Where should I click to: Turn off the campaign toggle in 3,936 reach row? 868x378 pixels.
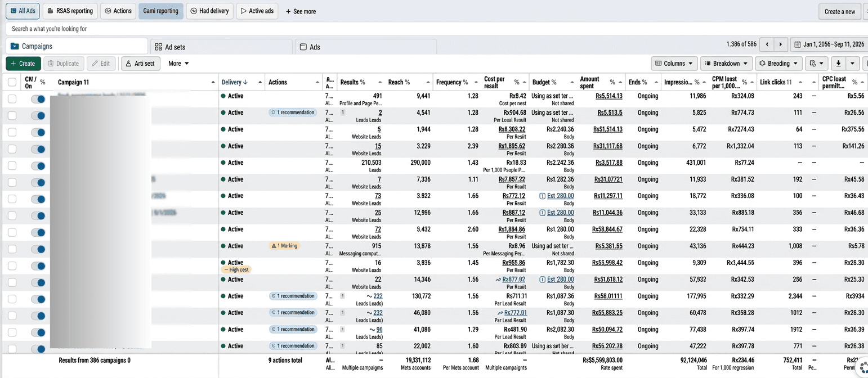[38, 265]
